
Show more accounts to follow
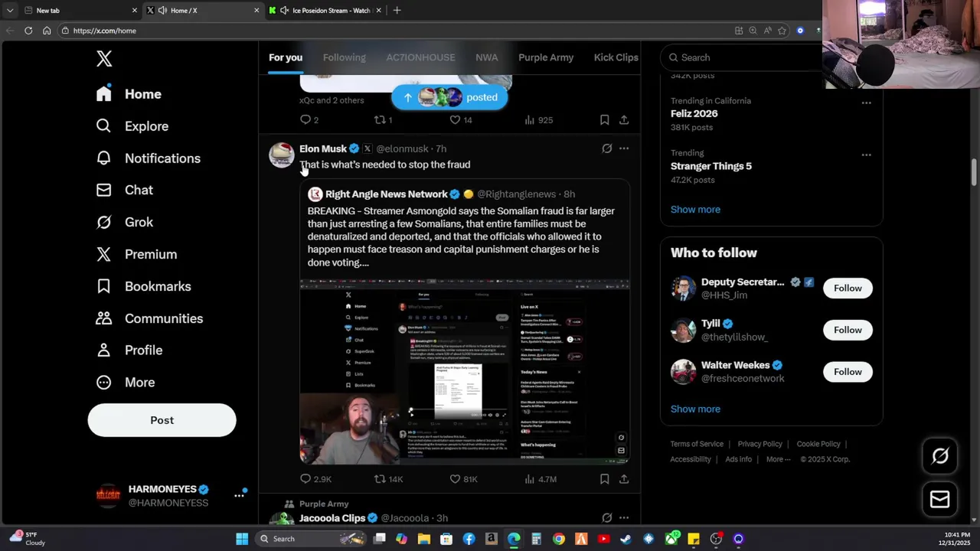[695, 409]
